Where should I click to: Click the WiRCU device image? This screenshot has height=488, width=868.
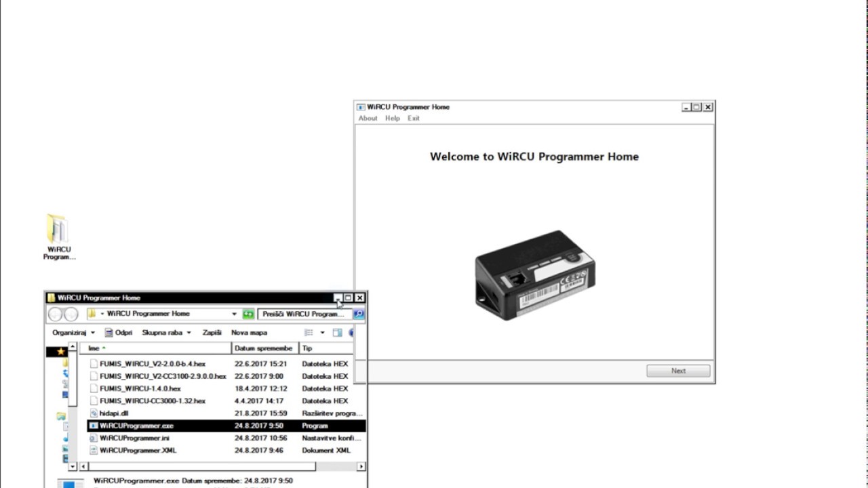[535, 275]
